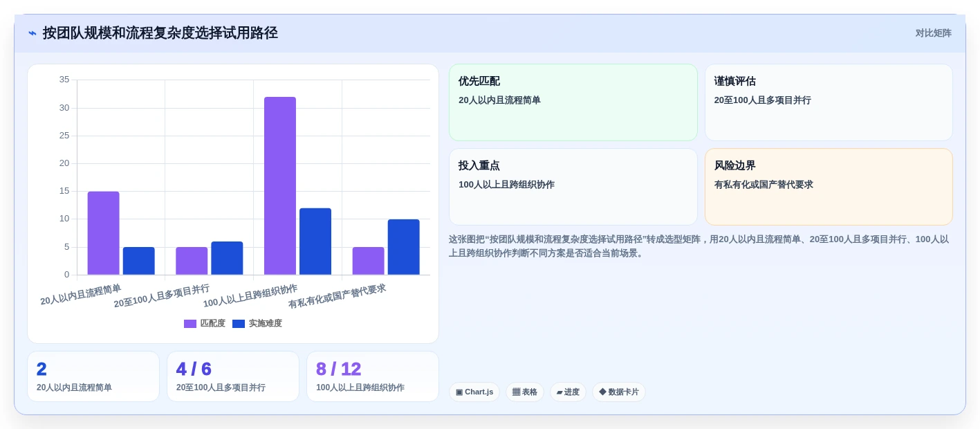Click the x-axis label 有私有化或国产替代要求
This screenshot has width=980, height=429.
tap(338, 296)
